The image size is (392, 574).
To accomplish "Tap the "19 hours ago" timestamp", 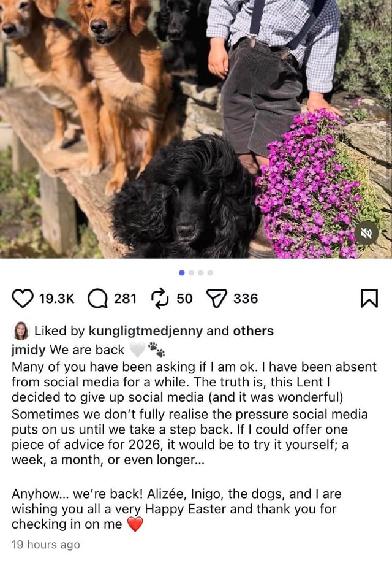I will click(x=45, y=545).
